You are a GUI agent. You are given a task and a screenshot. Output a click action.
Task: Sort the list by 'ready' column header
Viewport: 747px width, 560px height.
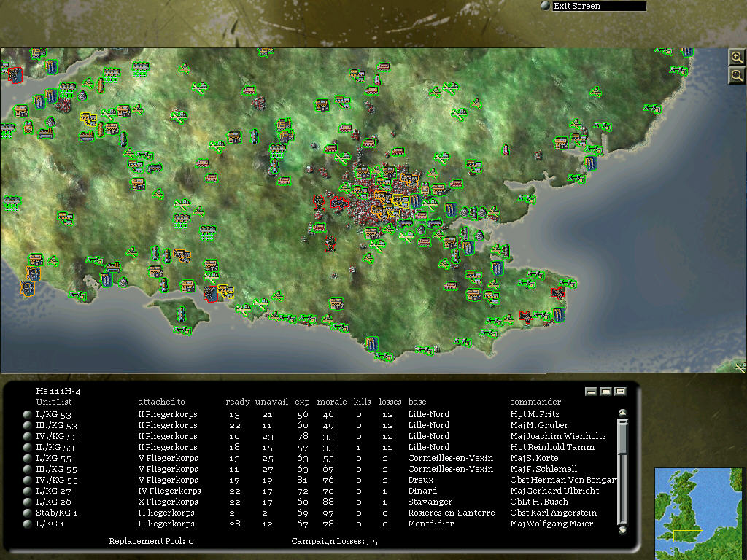pyautogui.click(x=238, y=402)
